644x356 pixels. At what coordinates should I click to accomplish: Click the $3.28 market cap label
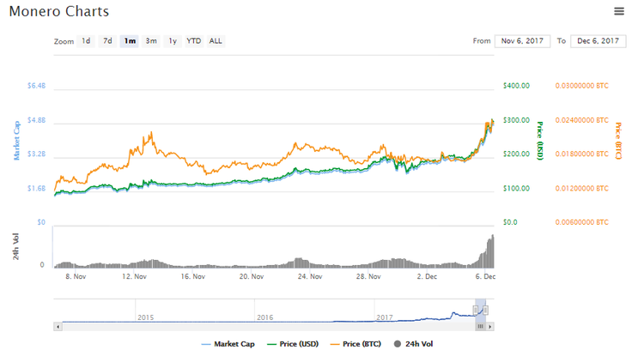(x=37, y=154)
